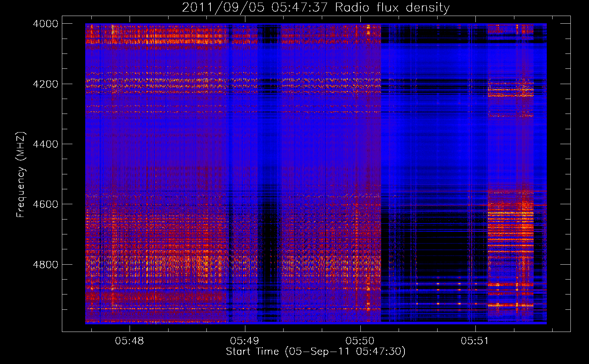The width and height of the screenshot is (589, 364).
Task: Click the 05:49 time axis label
Action: [245, 341]
